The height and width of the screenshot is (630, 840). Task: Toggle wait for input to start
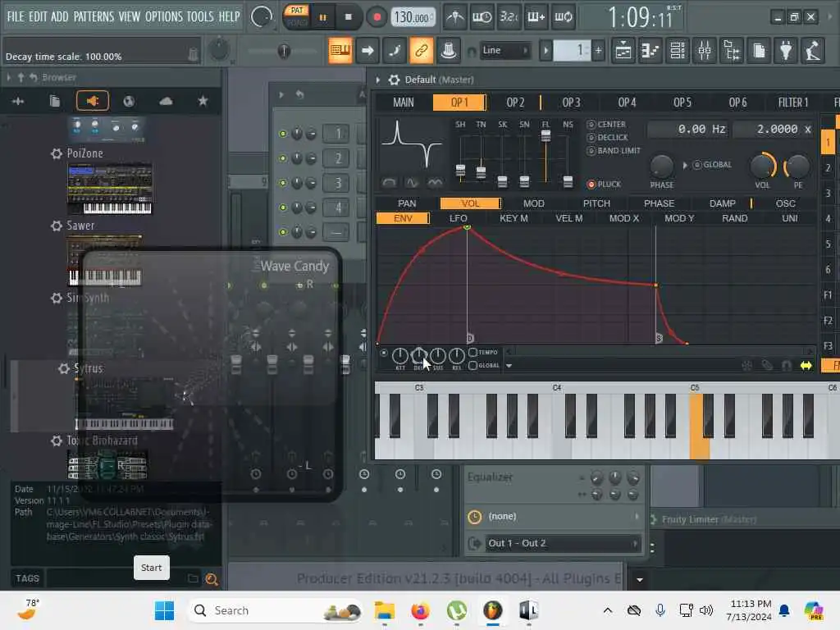[482, 17]
